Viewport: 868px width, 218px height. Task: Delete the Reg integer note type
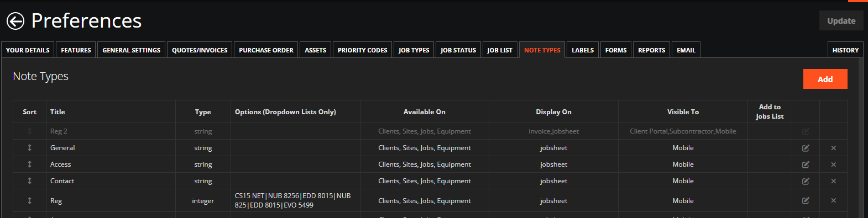(833, 201)
